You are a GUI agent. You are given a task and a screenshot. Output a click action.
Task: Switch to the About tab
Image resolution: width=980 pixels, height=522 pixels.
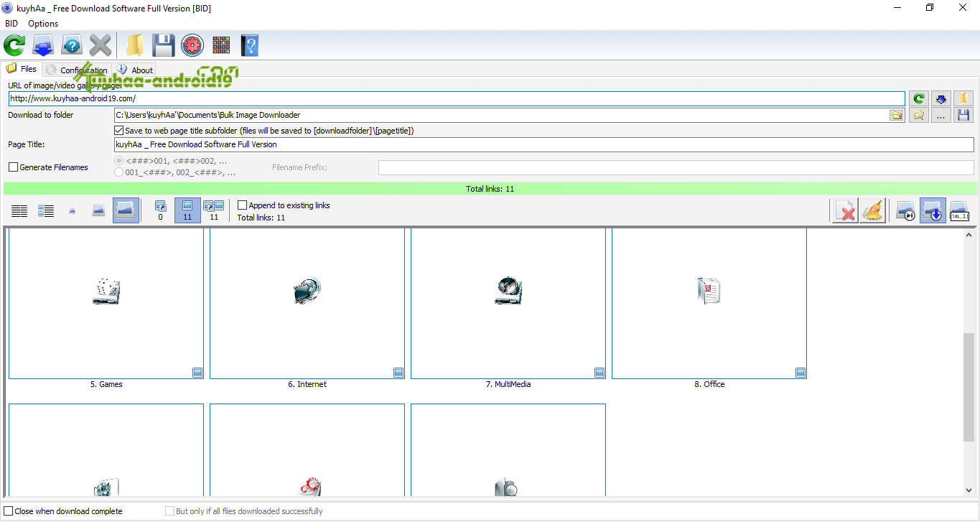tap(135, 70)
